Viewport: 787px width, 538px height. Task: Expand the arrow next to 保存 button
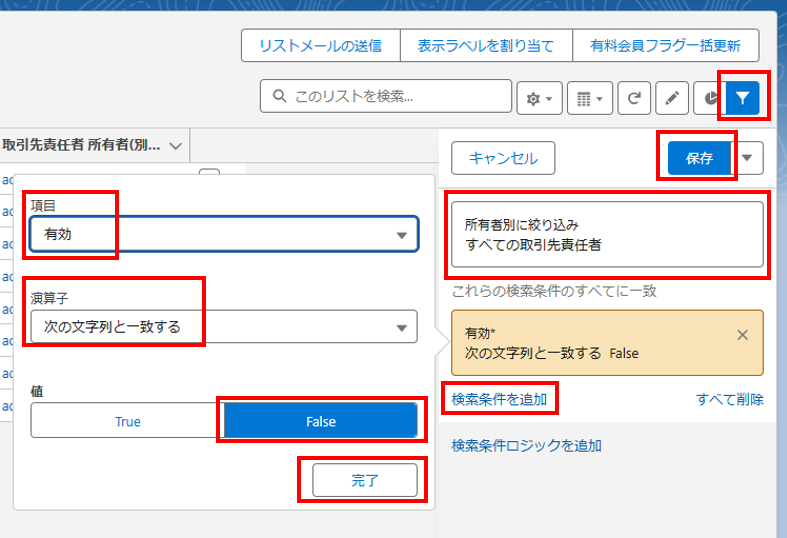pyautogui.click(x=750, y=158)
